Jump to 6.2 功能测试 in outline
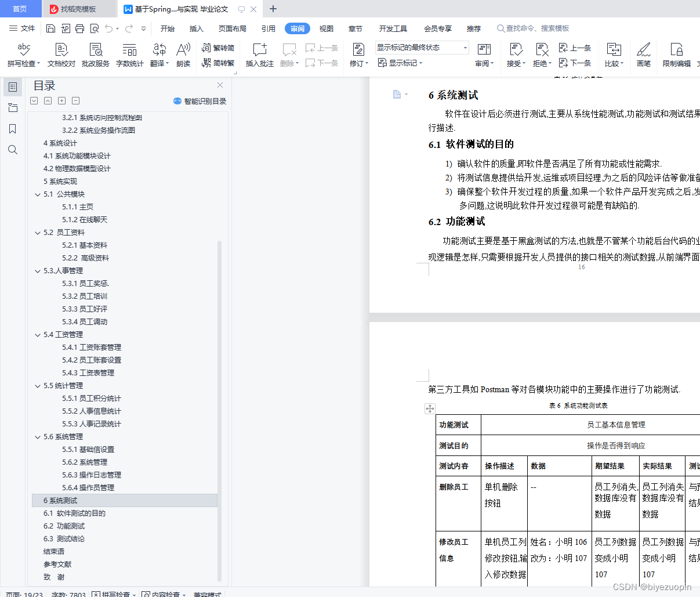Screen dimensions: 700x597 (x=64, y=526)
